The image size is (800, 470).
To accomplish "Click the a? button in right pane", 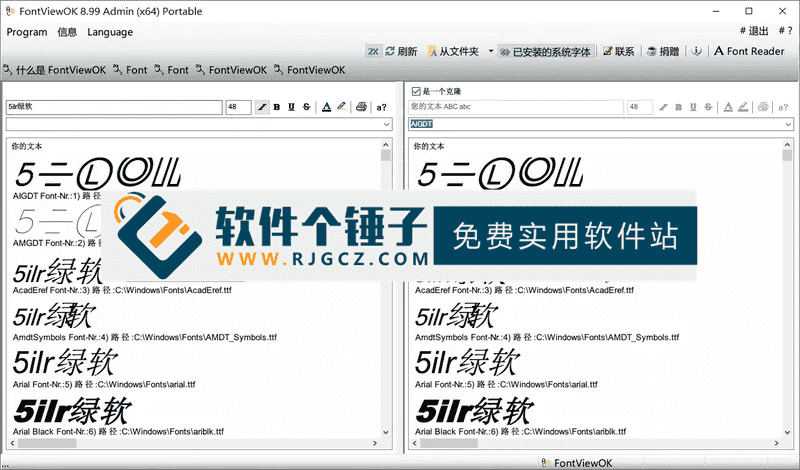I will point(783,107).
